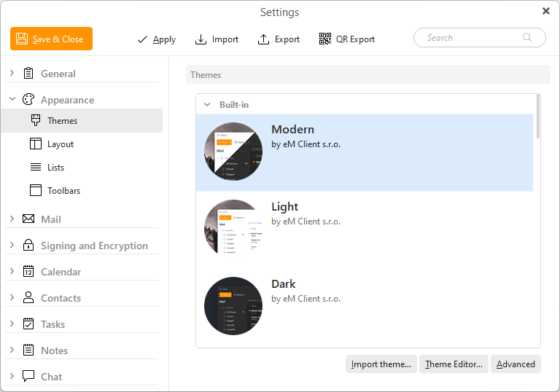Screen dimensions: 560x392
Task: Expand Signing and Encryption chevron
Action: pos(12,245)
